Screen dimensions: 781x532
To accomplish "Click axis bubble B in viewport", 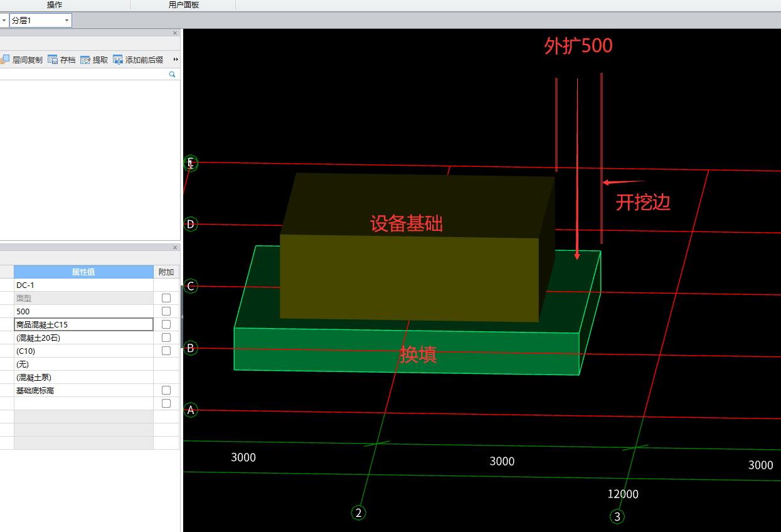I will coord(191,348).
